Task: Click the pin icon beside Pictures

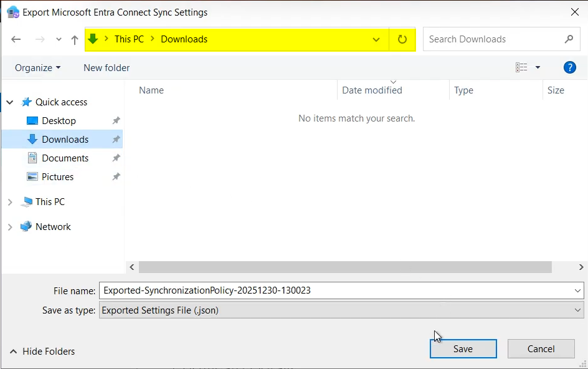Action: 116,176
